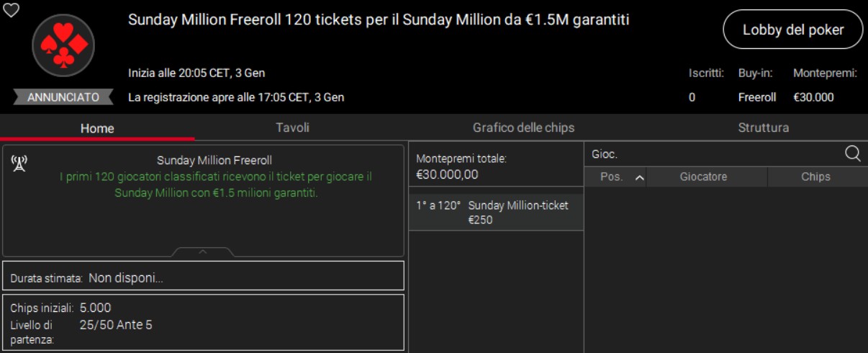Add tournament to favorites with heart icon
868x353 pixels.
tap(11, 10)
